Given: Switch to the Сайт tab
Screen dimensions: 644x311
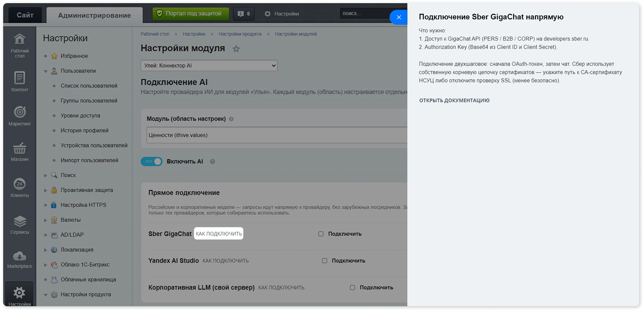Looking at the screenshot, I should point(25,15).
